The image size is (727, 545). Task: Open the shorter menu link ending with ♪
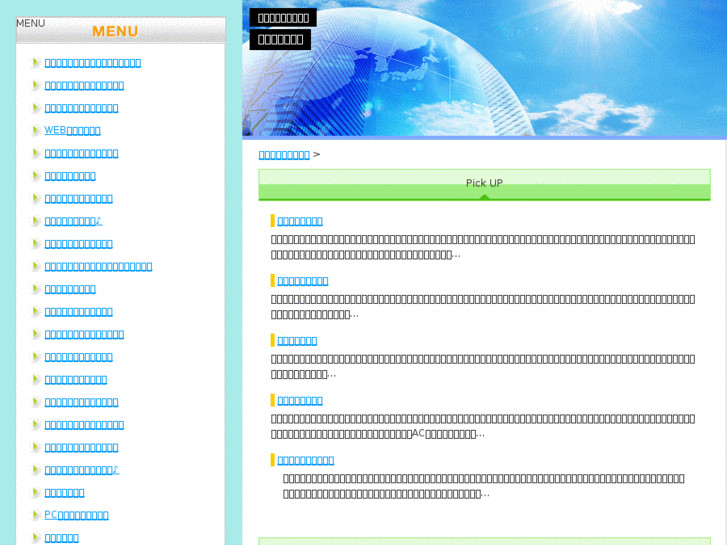click(x=73, y=221)
